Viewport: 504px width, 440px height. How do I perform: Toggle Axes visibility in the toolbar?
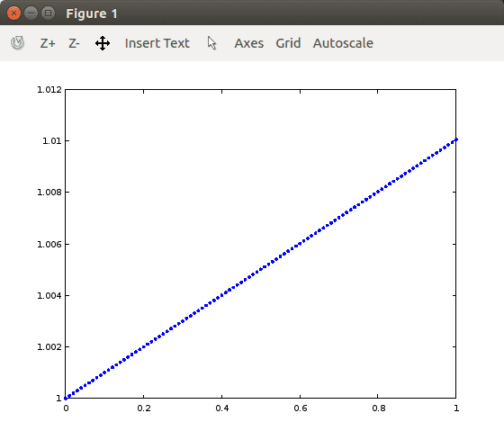[x=249, y=43]
